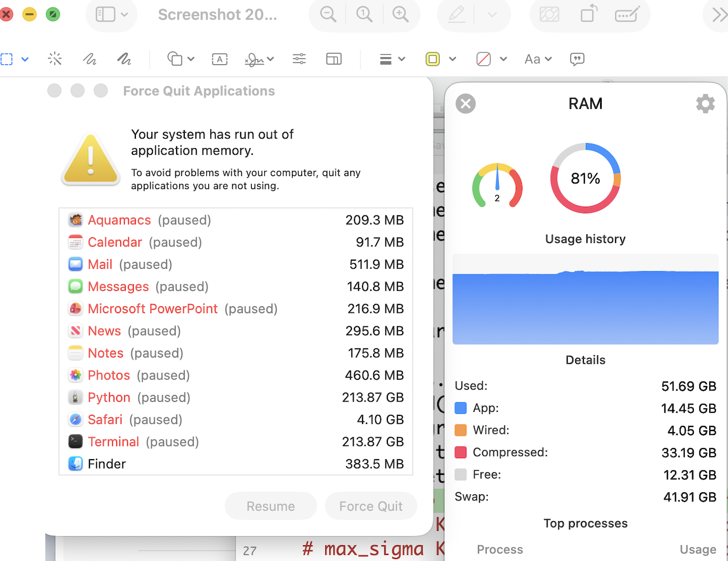This screenshot has width=728, height=561.
Task: Rotate the image with the rotate icon
Action: [589, 14]
